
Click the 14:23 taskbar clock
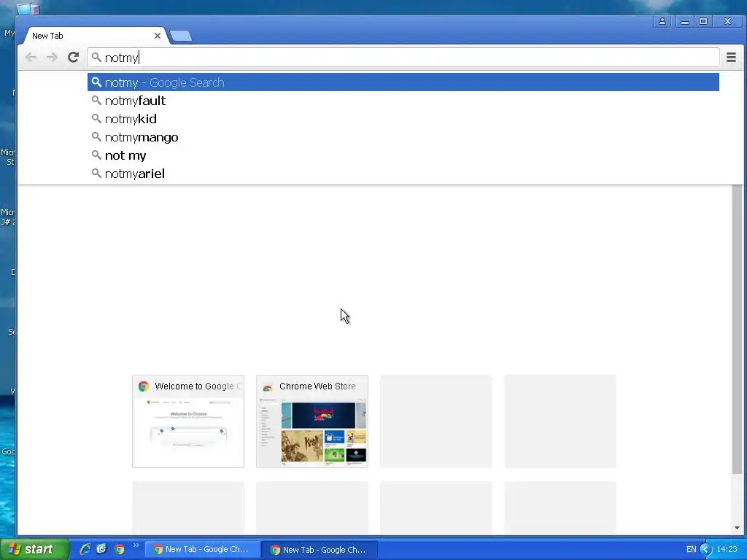(727, 550)
